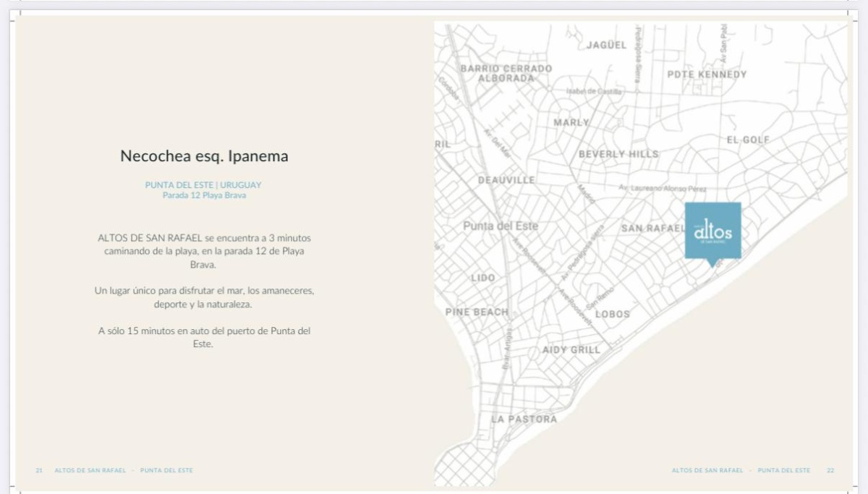Click page number 22 in right footer
This screenshot has height=494, width=868.
click(830, 470)
